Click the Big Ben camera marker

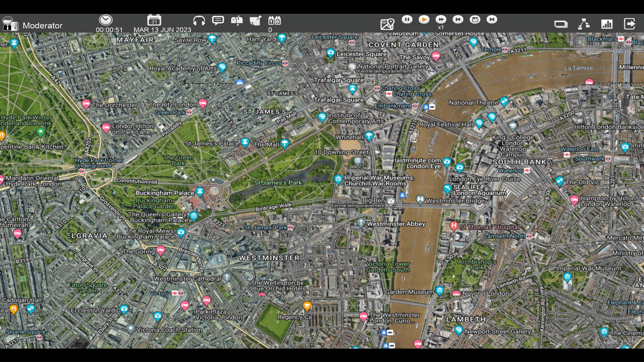(391, 202)
